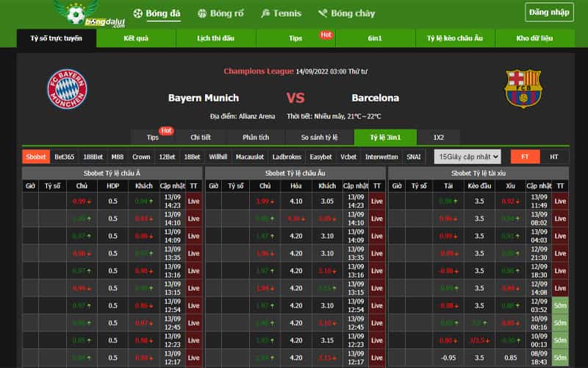
Task: Open the 15Giây cập nhật refresh dropdown
Action: (x=467, y=157)
